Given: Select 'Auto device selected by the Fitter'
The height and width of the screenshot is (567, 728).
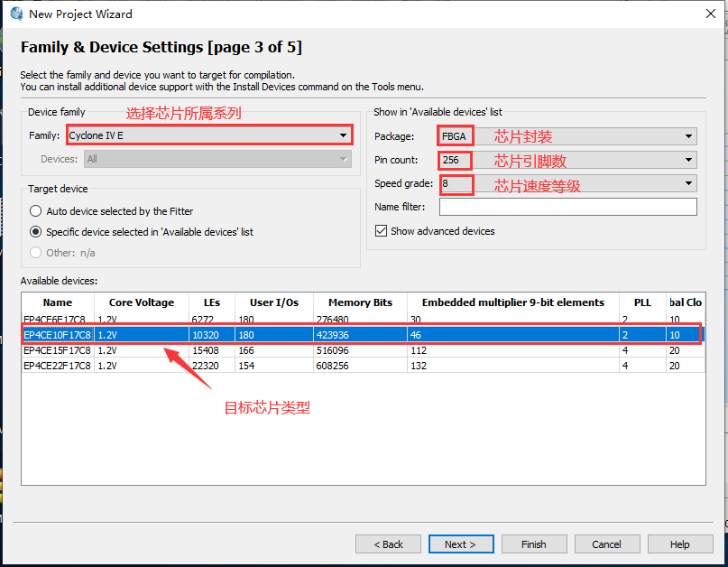Looking at the screenshot, I should [x=36, y=211].
